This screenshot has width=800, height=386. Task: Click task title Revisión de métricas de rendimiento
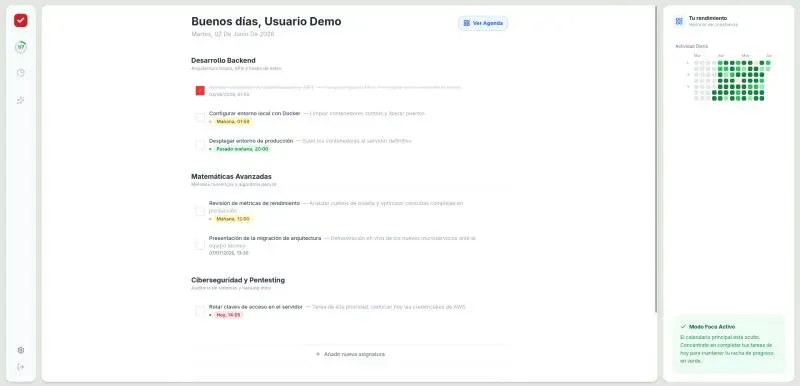[255, 203]
